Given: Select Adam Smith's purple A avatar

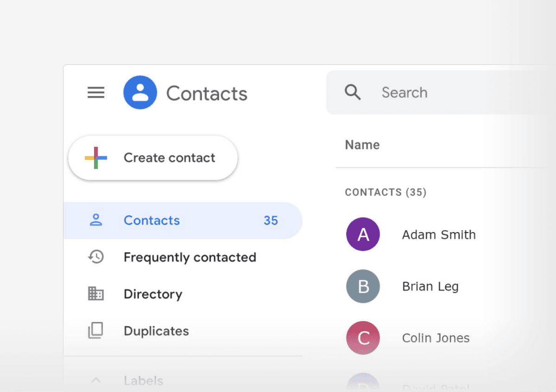Looking at the screenshot, I should pos(363,234).
